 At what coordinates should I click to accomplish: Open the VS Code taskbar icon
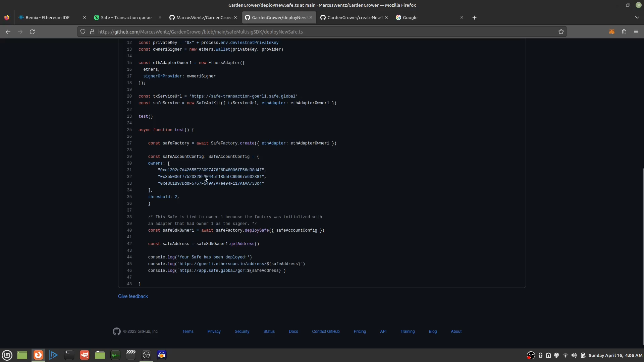click(53, 355)
